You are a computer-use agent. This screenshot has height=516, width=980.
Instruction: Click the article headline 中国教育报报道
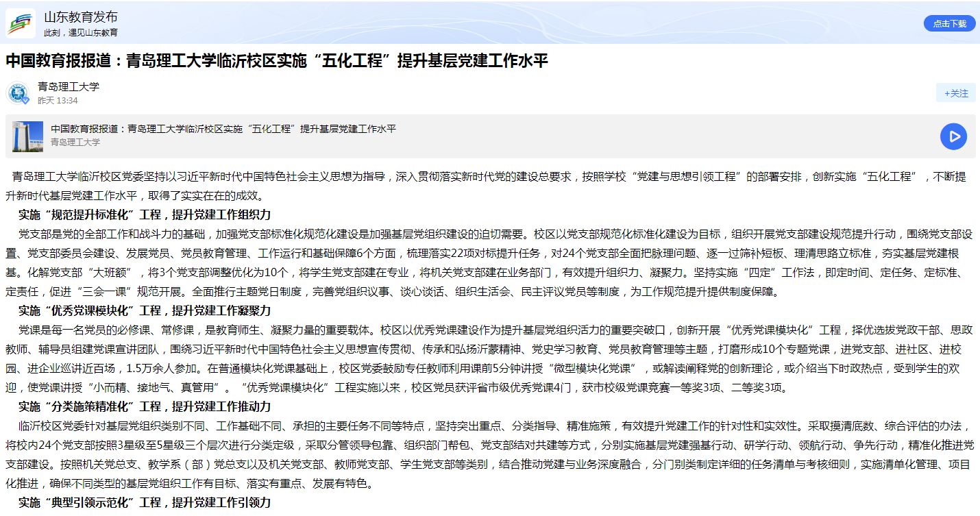[278, 60]
